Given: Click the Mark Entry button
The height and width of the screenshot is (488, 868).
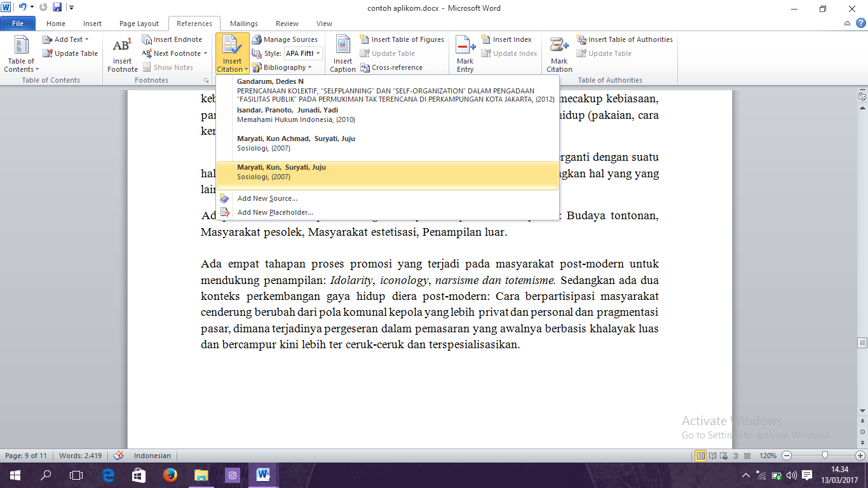Looking at the screenshot, I should click(x=465, y=54).
